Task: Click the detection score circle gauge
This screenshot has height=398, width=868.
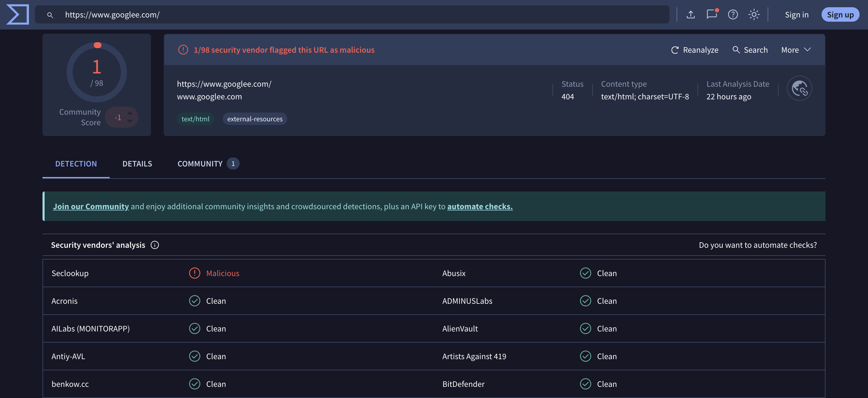Action: [x=97, y=72]
